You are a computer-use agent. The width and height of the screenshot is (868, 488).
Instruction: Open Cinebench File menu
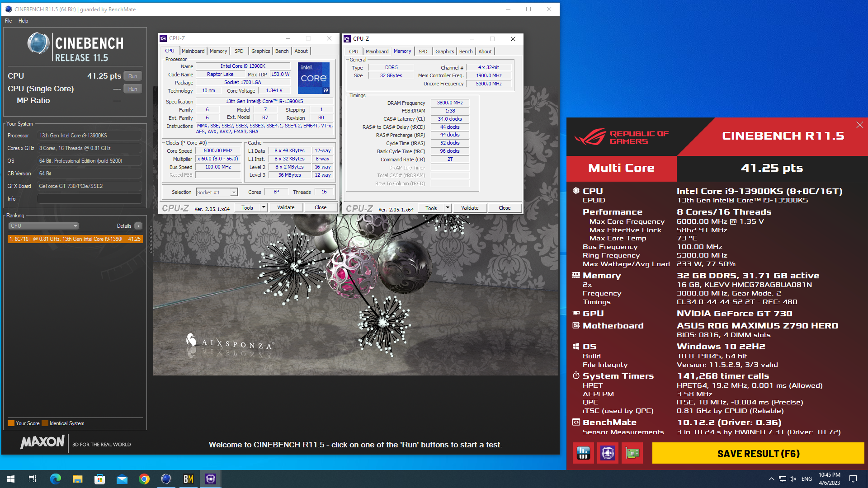(x=9, y=21)
